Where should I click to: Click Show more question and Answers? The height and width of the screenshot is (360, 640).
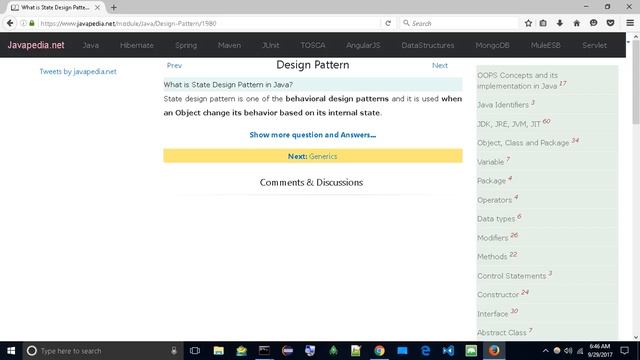click(x=313, y=135)
